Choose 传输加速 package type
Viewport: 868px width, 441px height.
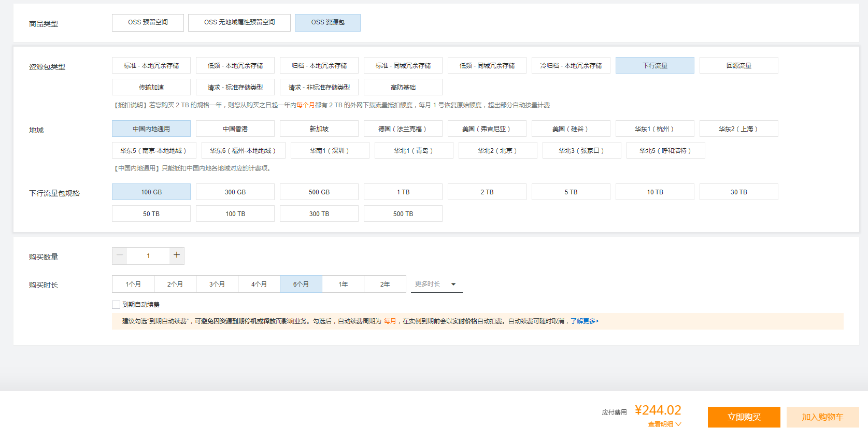(151, 87)
